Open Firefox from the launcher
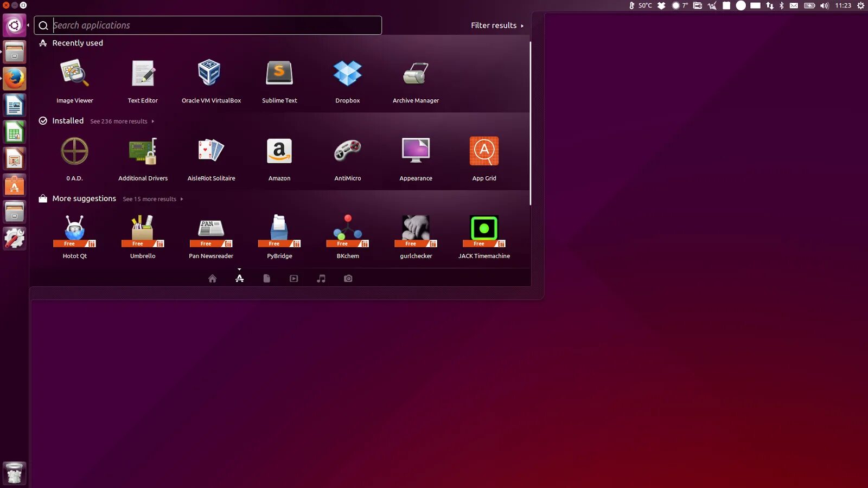The height and width of the screenshot is (488, 868). pos(14,79)
